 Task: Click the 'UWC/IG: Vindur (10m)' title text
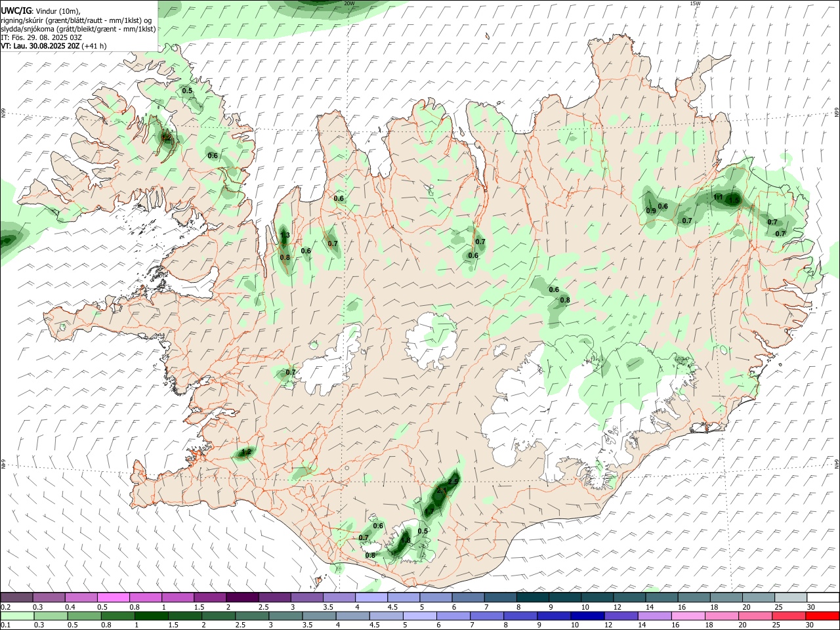(x=41, y=11)
